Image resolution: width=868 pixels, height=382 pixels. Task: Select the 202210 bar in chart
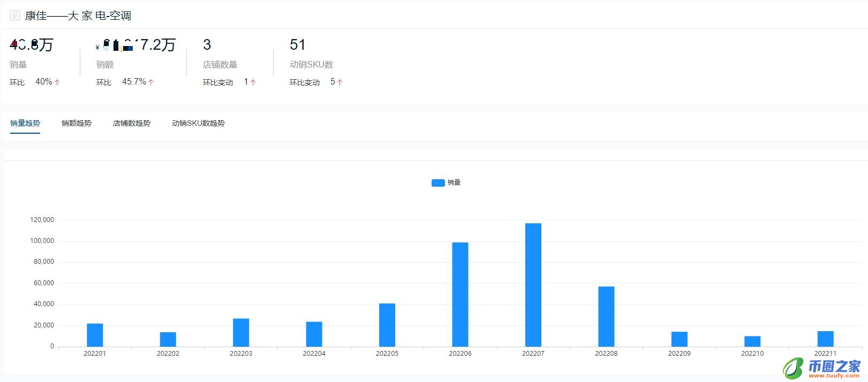752,341
